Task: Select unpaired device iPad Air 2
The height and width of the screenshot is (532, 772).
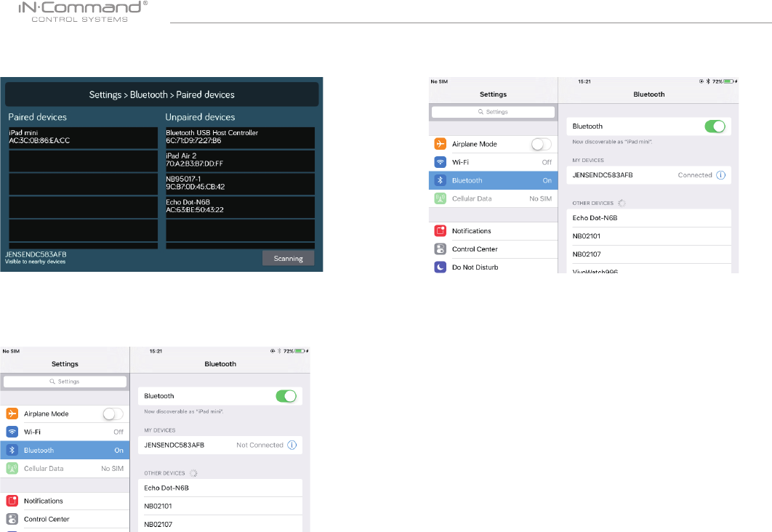Action: coord(241,161)
